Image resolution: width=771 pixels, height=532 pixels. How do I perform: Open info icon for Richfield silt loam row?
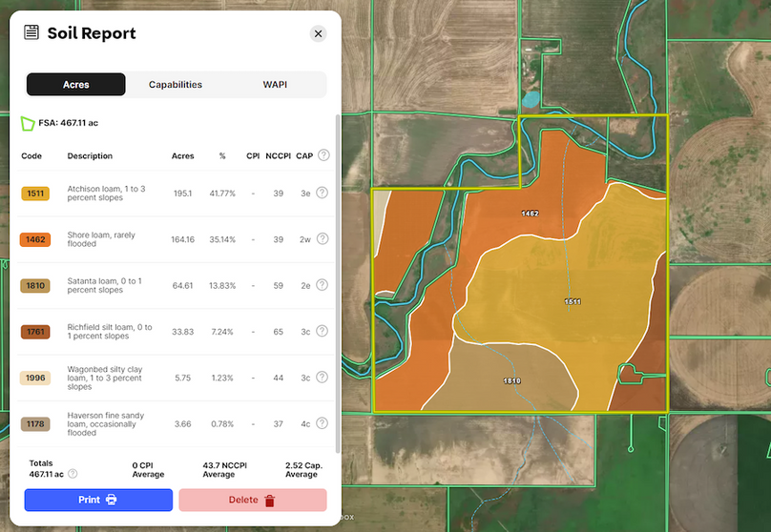tap(322, 332)
